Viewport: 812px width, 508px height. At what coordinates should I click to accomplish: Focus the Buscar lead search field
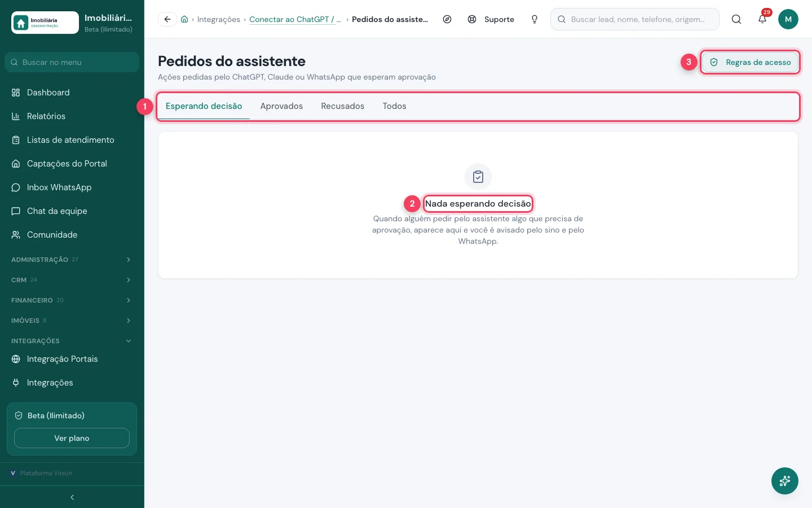(x=635, y=19)
